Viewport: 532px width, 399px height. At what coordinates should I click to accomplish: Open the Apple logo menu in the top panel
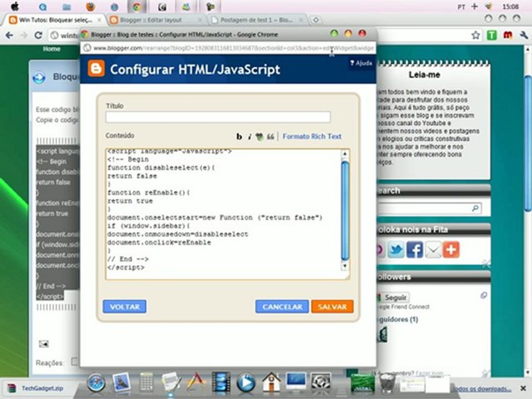click(x=15, y=7)
